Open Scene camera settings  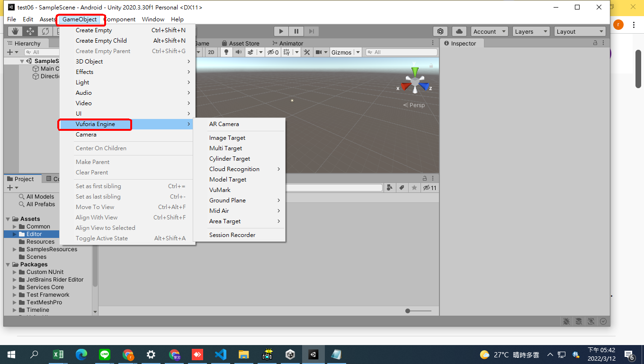(319, 52)
